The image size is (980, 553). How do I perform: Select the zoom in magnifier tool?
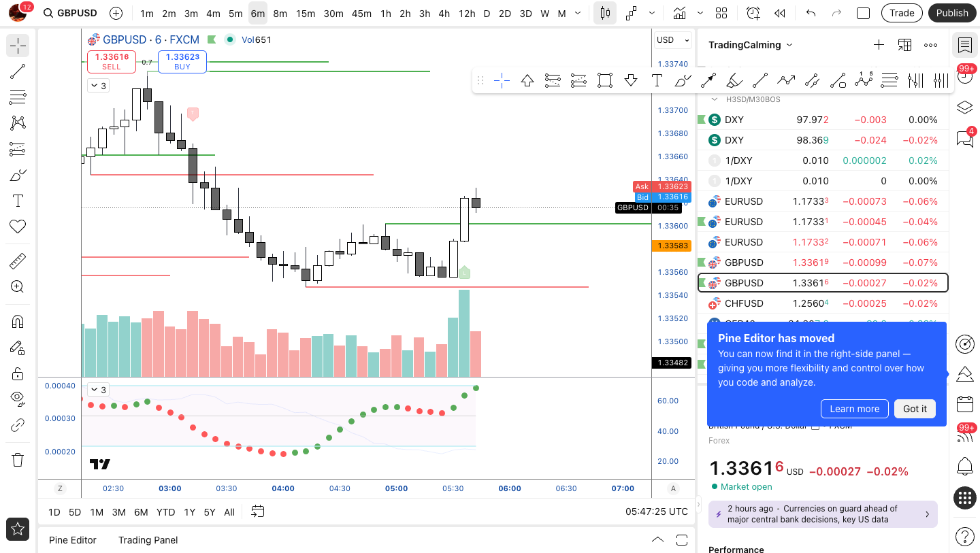(18, 287)
